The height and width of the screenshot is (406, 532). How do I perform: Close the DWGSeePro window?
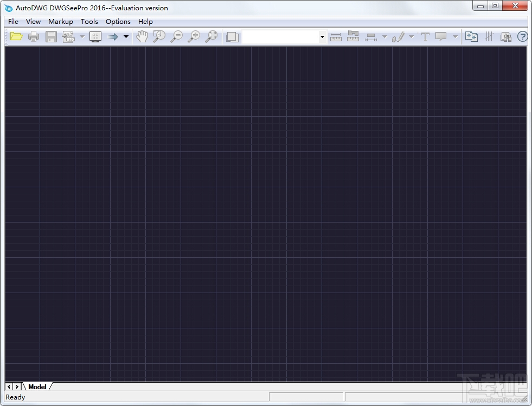515,6
